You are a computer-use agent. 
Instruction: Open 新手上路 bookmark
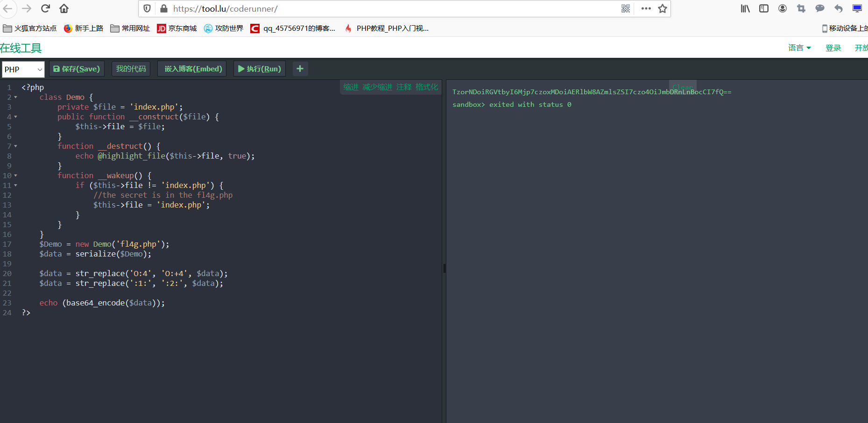(84, 28)
